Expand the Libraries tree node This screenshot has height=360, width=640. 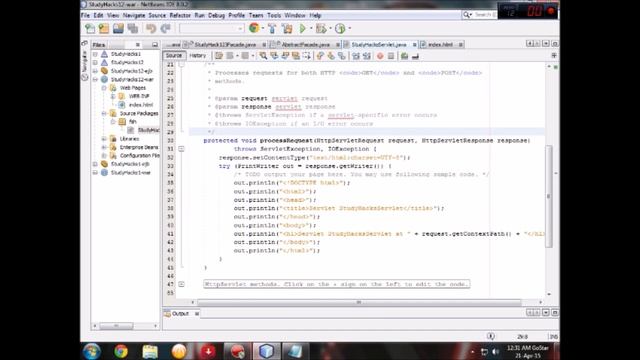[104, 139]
